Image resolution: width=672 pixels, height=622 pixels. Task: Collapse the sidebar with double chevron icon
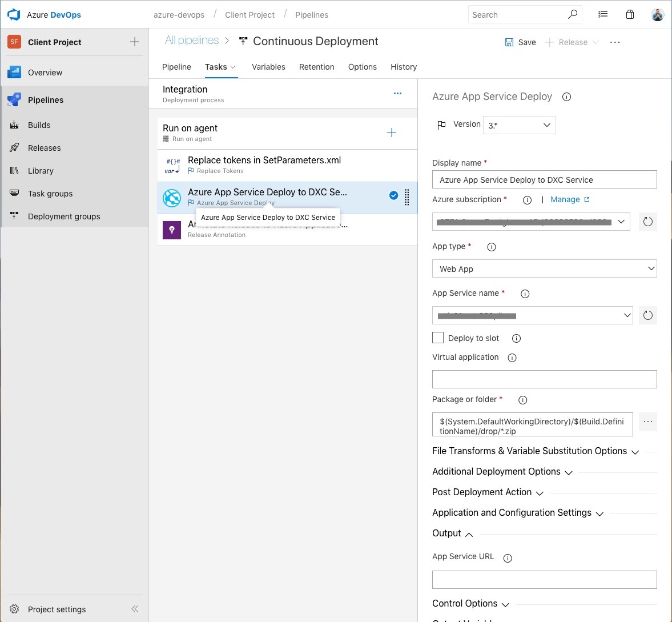coord(135,609)
